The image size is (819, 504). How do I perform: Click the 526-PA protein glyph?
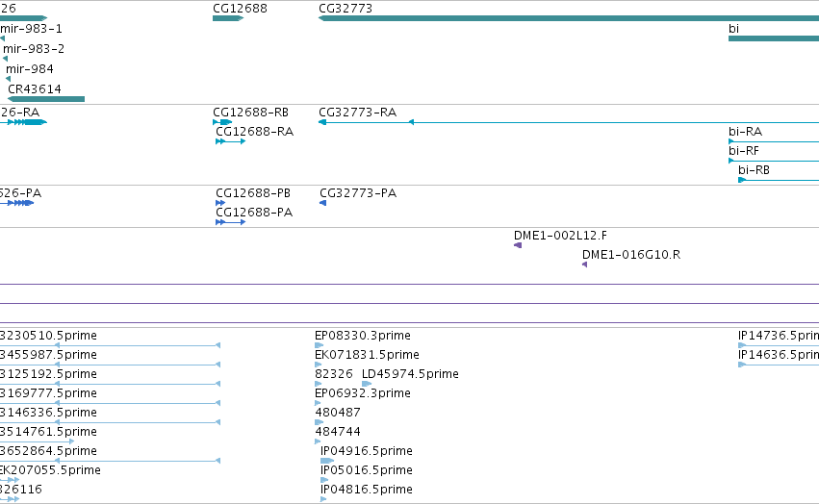(17, 203)
